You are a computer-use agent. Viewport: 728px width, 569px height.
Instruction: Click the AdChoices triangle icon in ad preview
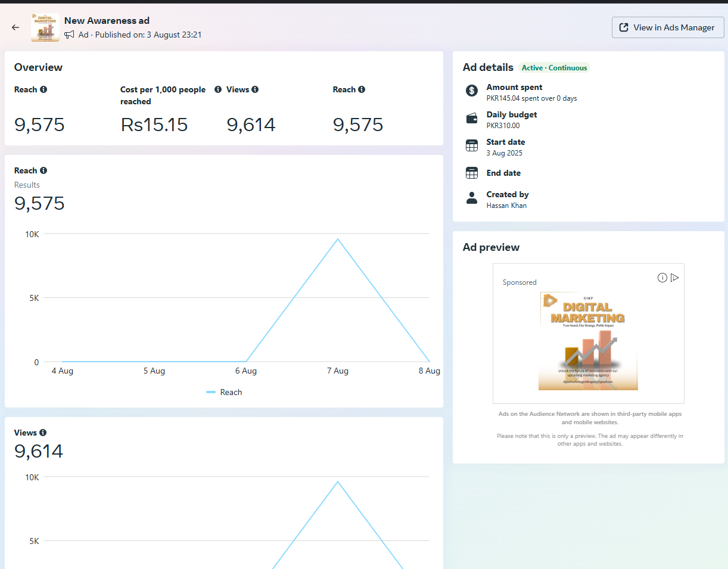pyautogui.click(x=674, y=278)
